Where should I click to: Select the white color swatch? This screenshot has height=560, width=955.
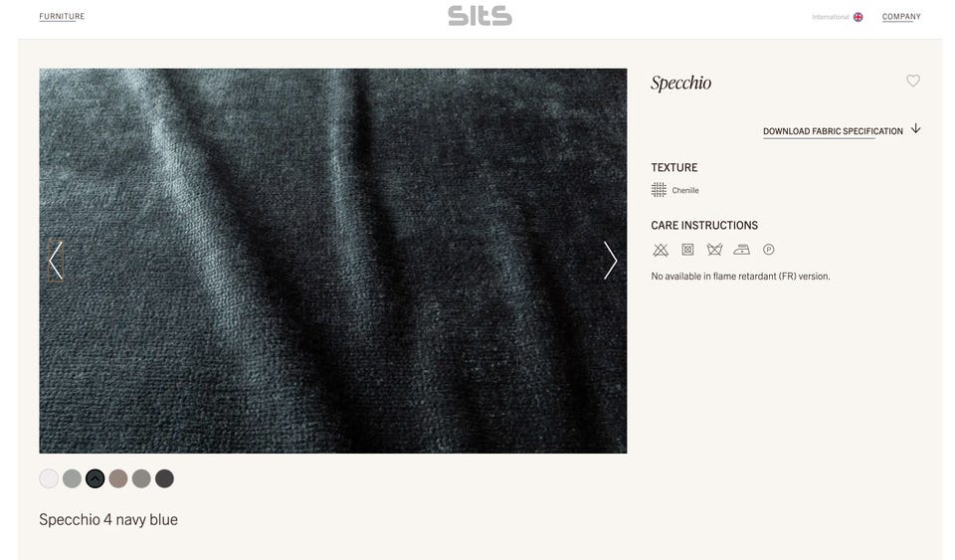tap(49, 478)
